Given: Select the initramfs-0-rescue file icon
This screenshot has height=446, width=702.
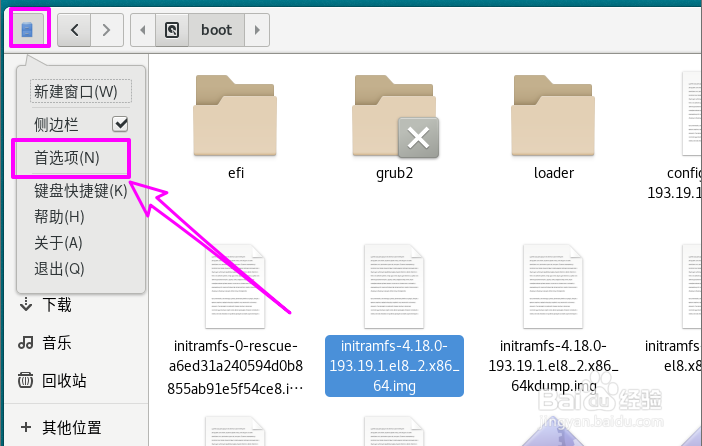Looking at the screenshot, I should (235, 286).
